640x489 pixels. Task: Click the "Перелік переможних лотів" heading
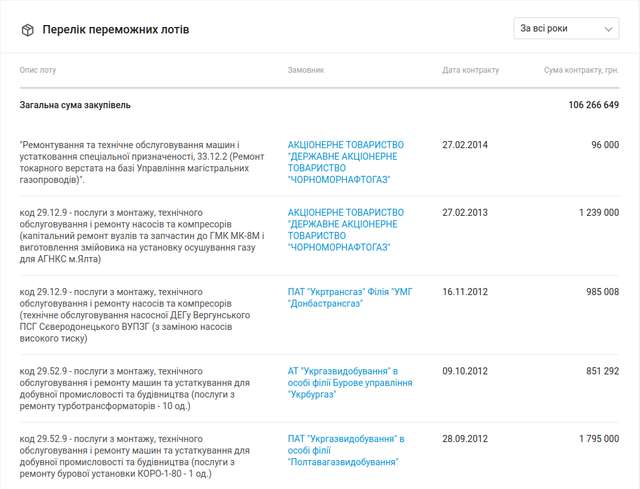click(x=115, y=30)
